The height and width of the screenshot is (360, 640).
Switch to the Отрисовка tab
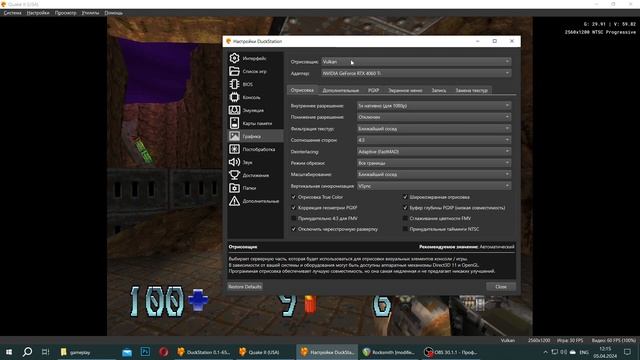pos(302,90)
